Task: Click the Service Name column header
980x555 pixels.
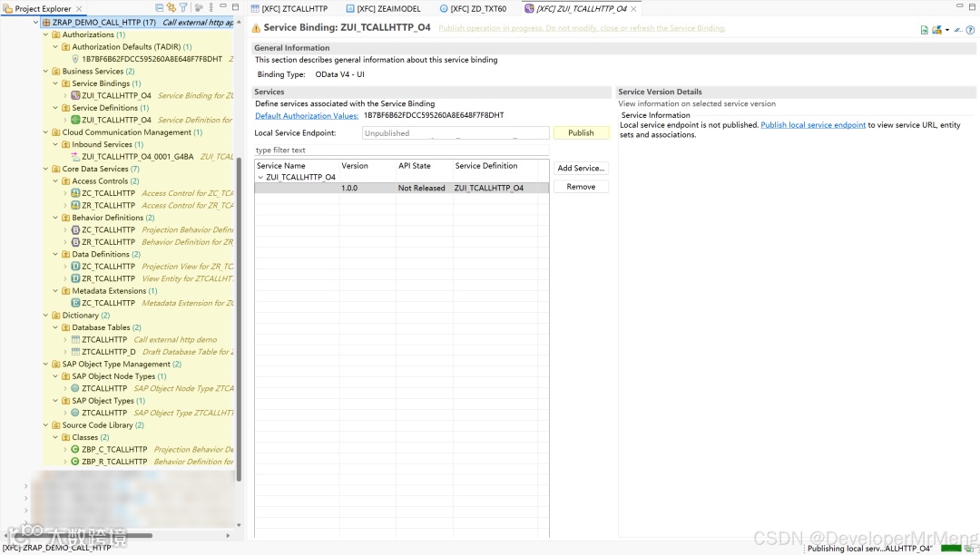Action: click(297, 166)
